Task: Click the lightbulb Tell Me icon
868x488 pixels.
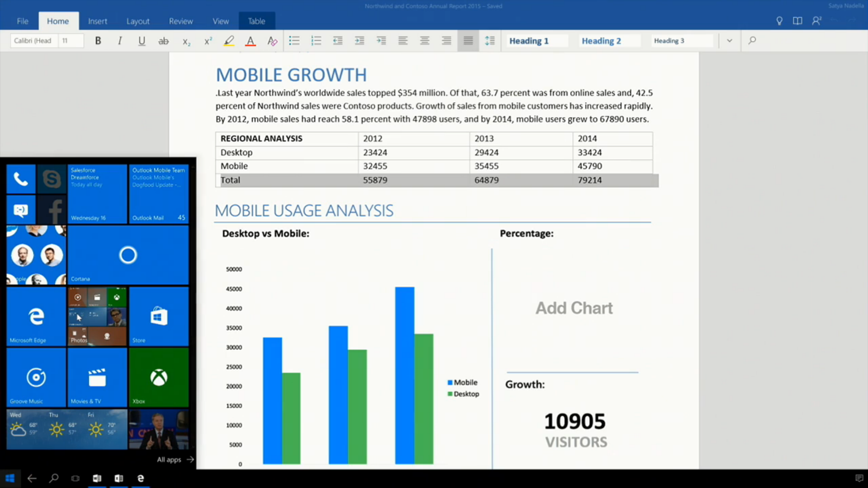Action: (x=779, y=21)
